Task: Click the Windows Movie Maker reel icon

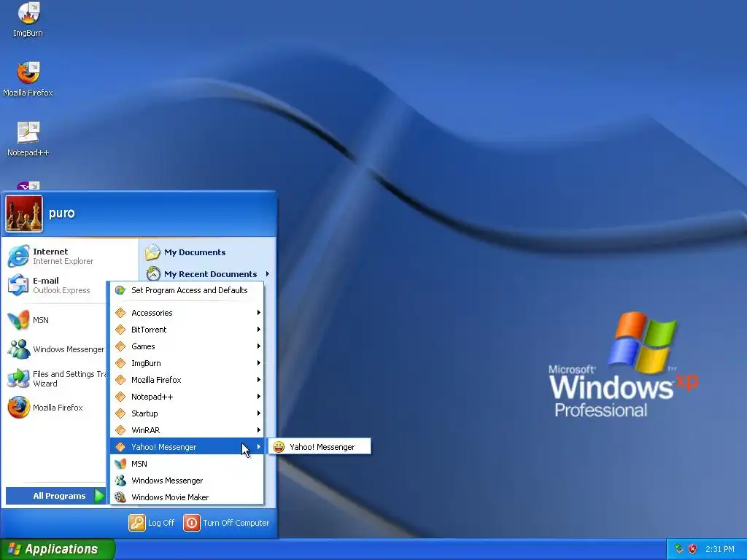Action: tap(120, 497)
